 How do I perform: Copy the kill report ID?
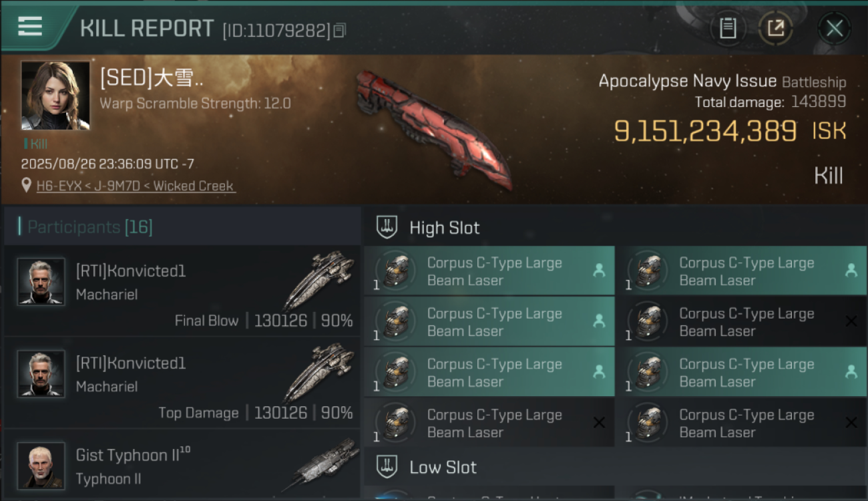339,30
